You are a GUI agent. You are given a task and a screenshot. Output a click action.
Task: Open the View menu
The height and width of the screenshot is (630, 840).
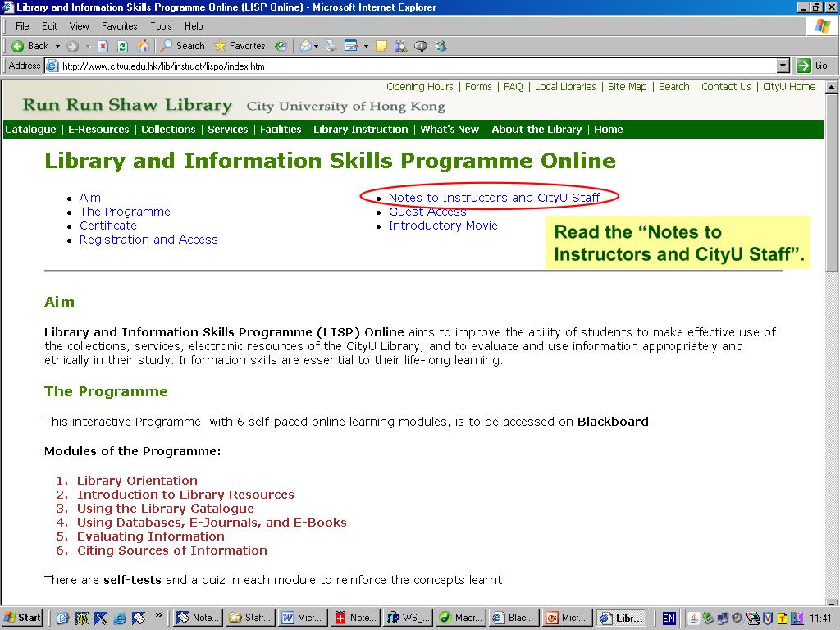coord(79,26)
